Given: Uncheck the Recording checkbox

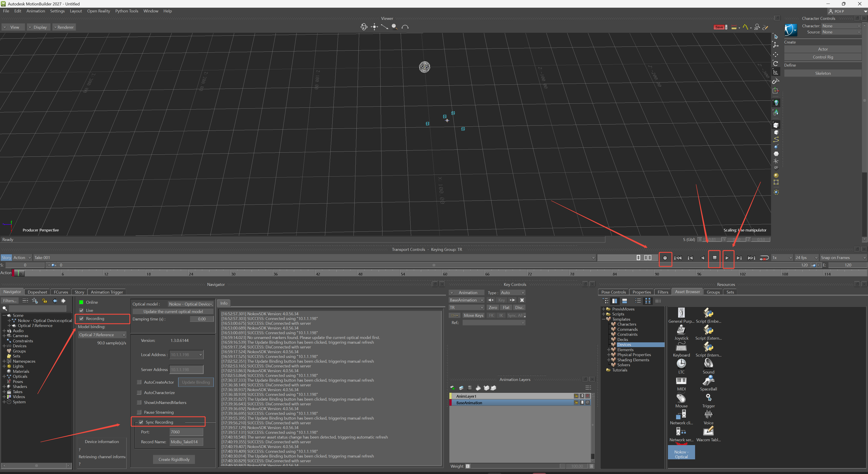Looking at the screenshot, I should (x=81, y=318).
